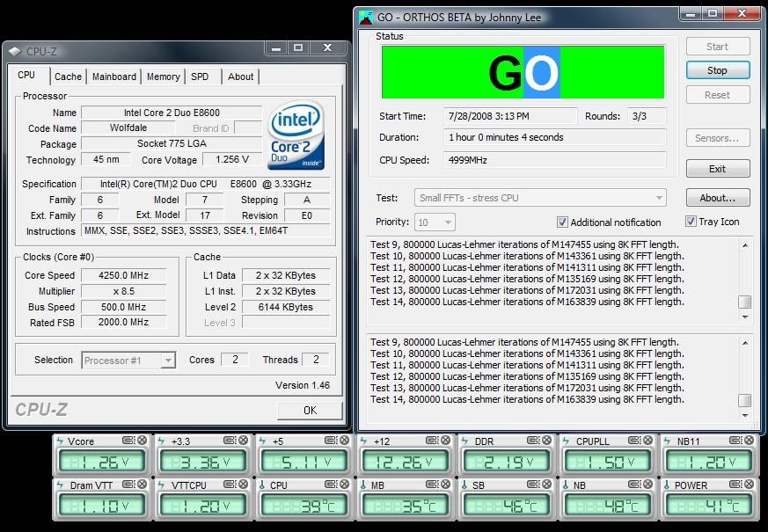Open the Test type dropdown in ORTHOS
Image resolution: width=768 pixels, height=532 pixels.
[540, 198]
